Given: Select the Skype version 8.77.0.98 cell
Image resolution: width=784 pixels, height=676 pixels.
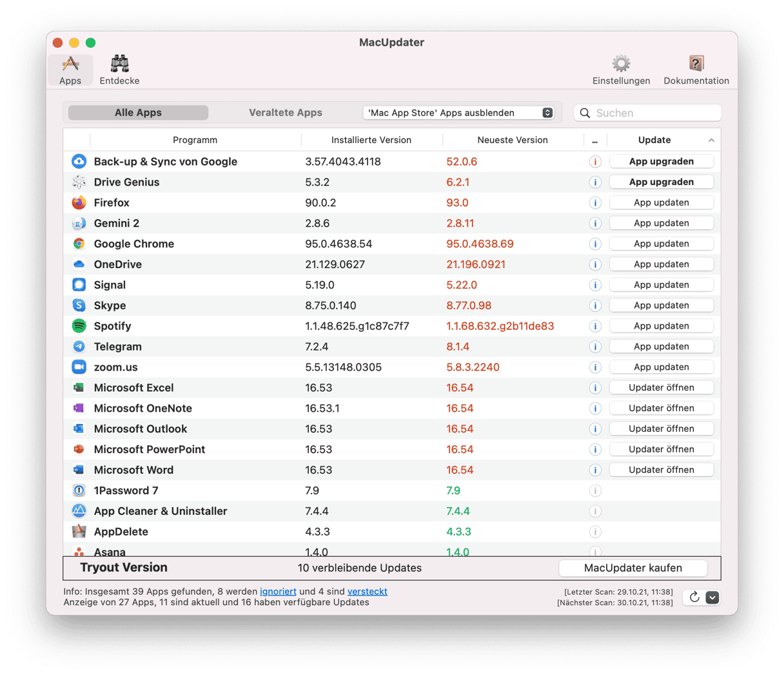Looking at the screenshot, I should (469, 305).
